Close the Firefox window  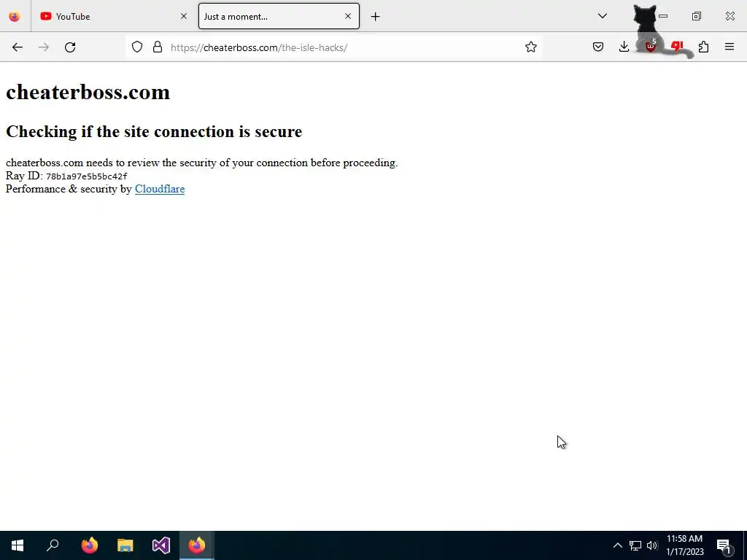pyautogui.click(x=729, y=16)
